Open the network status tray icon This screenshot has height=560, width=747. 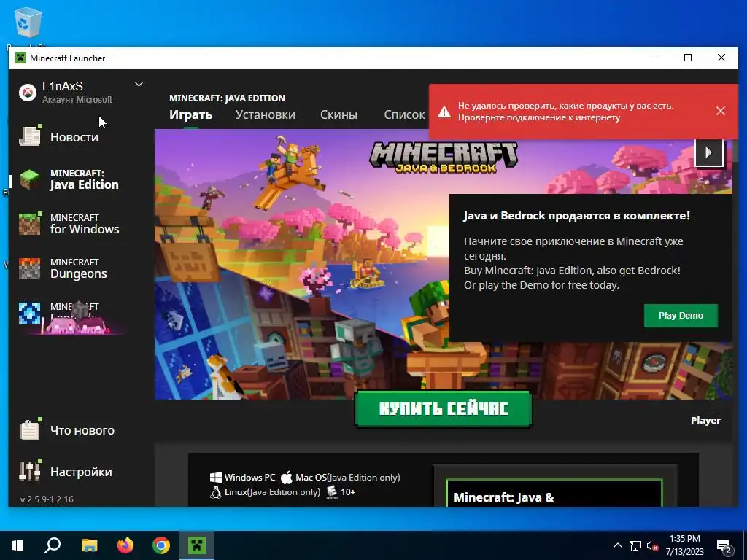pos(635,545)
